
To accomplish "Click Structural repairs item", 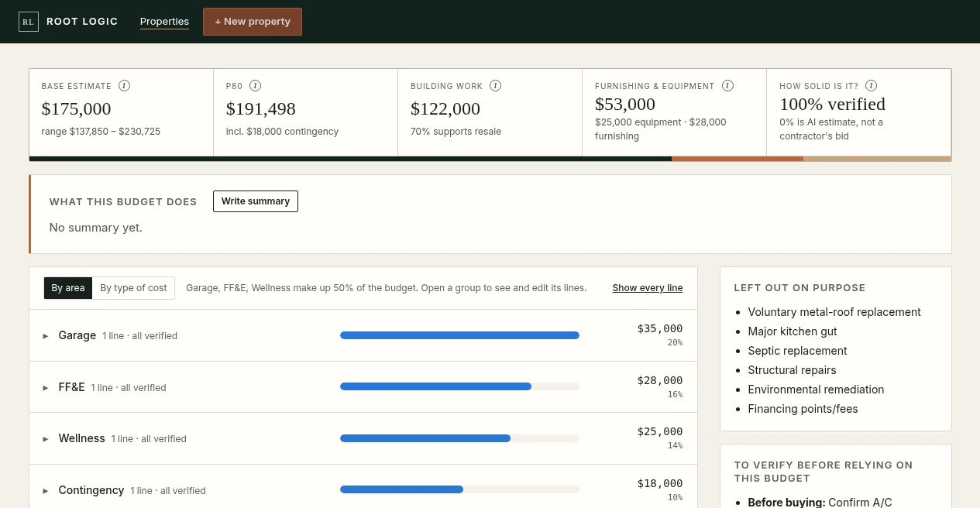I will click(x=792, y=370).
